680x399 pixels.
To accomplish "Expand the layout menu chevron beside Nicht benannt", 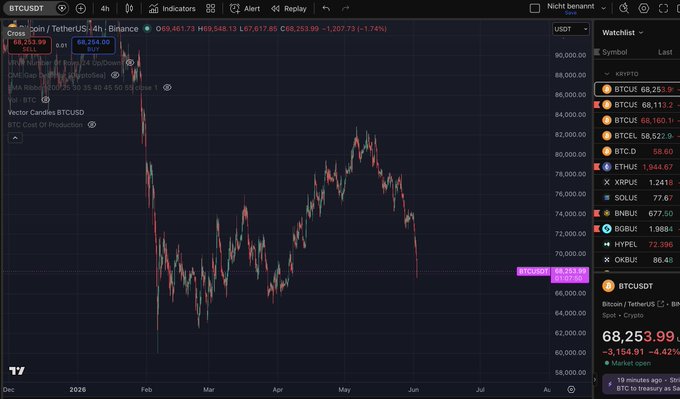I will coord(603,8).
